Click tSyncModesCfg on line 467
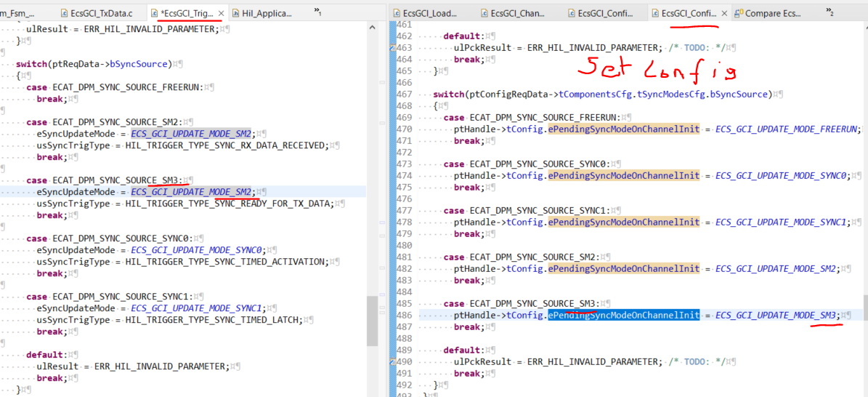Viewport: 868px width, 397px height. click(x=671, y=95)
